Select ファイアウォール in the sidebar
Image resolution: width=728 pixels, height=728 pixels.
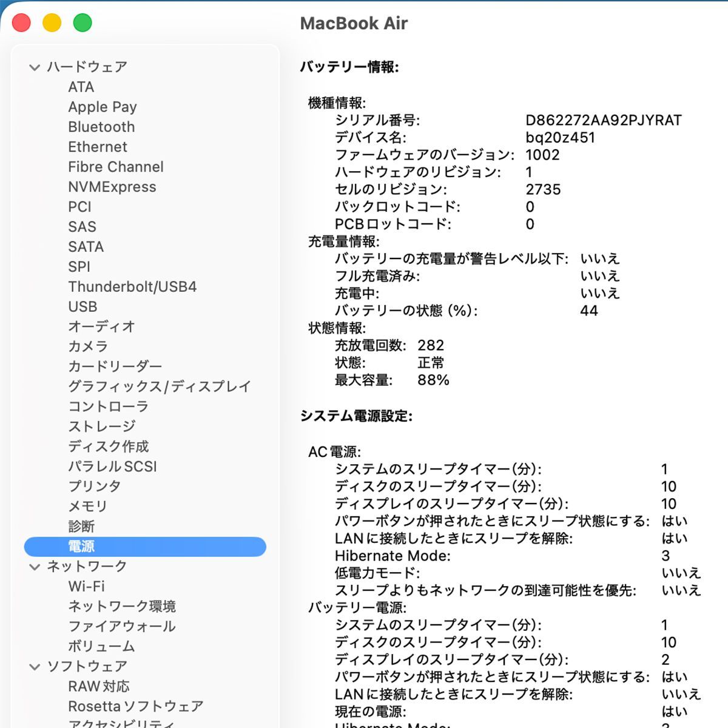121,627
